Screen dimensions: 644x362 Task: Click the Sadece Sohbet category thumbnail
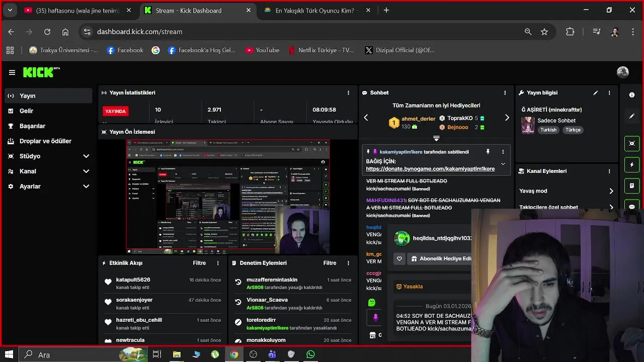(528, 125)
